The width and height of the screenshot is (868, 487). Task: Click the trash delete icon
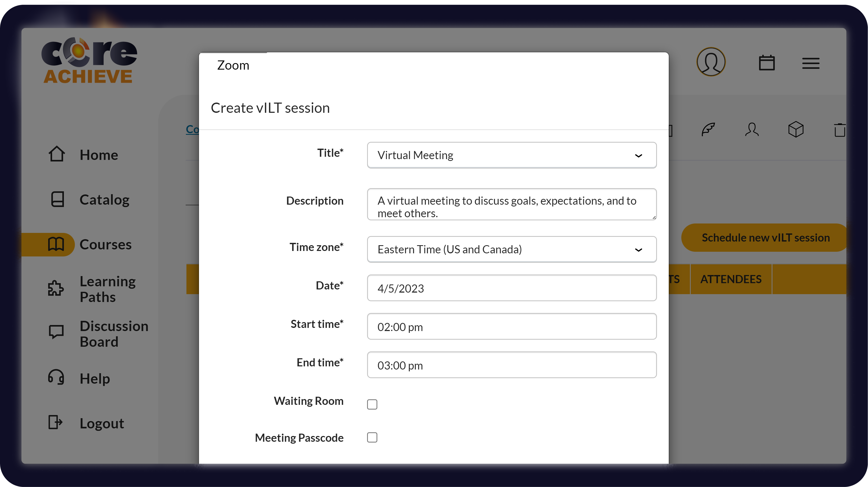pos(840,130)
